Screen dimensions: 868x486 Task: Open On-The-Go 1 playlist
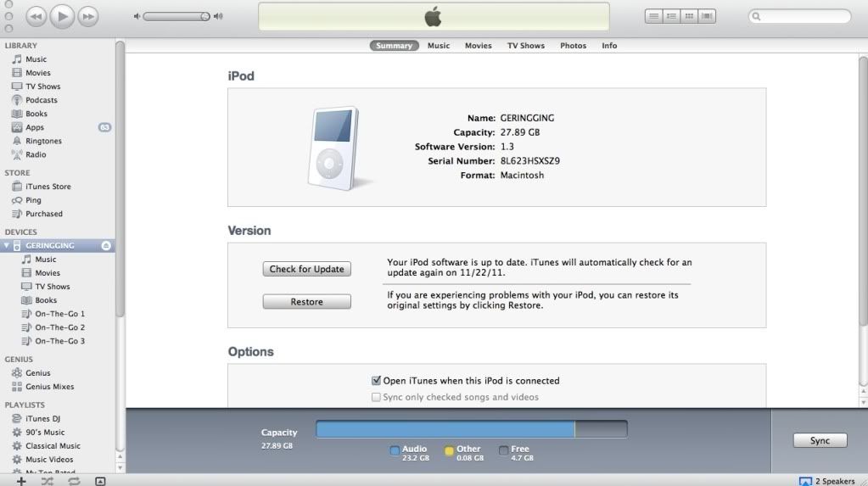click(58, 314)
